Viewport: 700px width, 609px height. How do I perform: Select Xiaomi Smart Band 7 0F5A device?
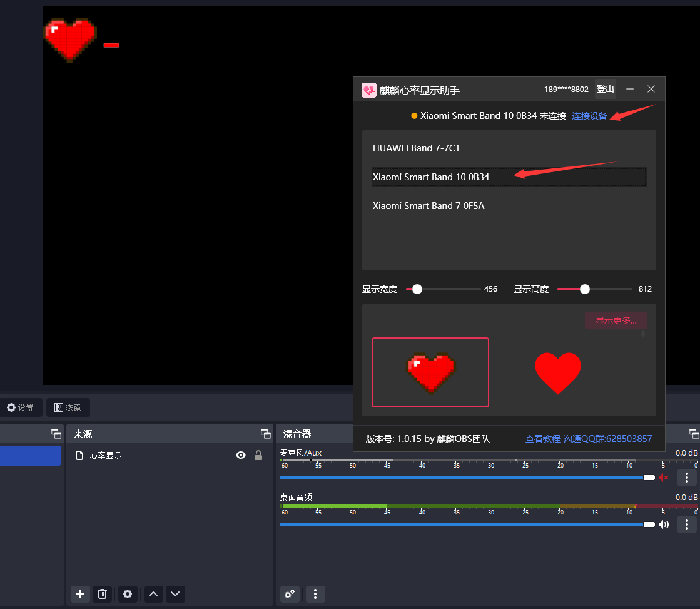click(509, 206)
